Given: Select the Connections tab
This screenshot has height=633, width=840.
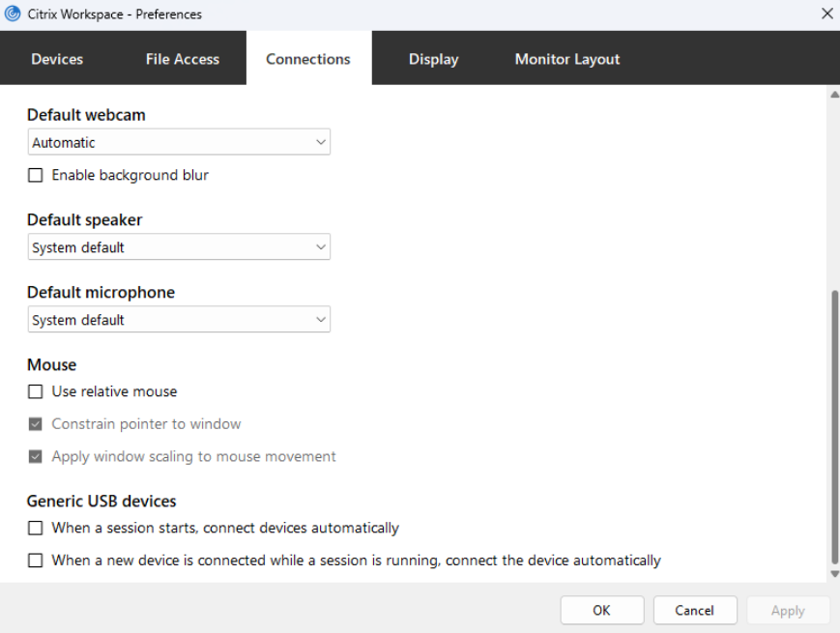Looking at the screenshot, I should [308, 59].
